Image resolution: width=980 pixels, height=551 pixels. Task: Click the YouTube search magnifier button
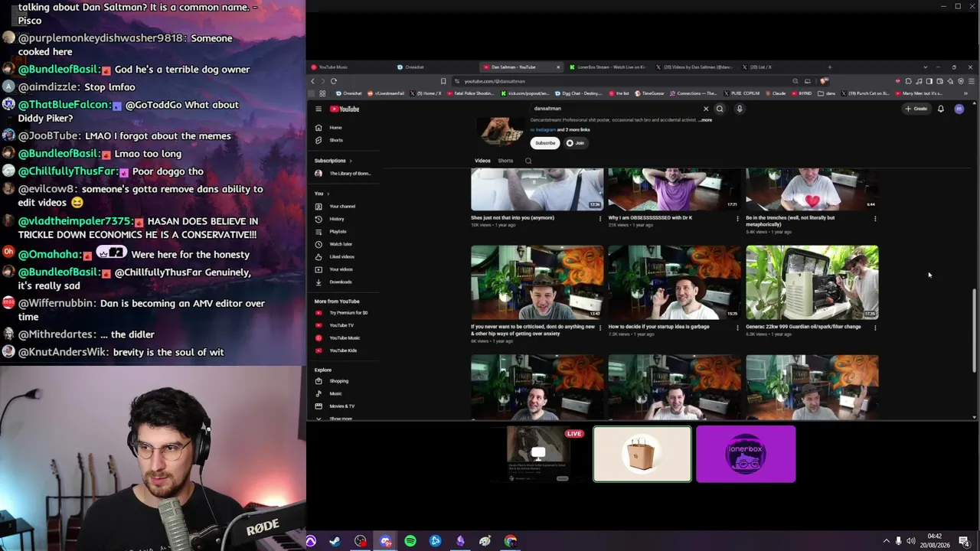[x=720, y=109]
